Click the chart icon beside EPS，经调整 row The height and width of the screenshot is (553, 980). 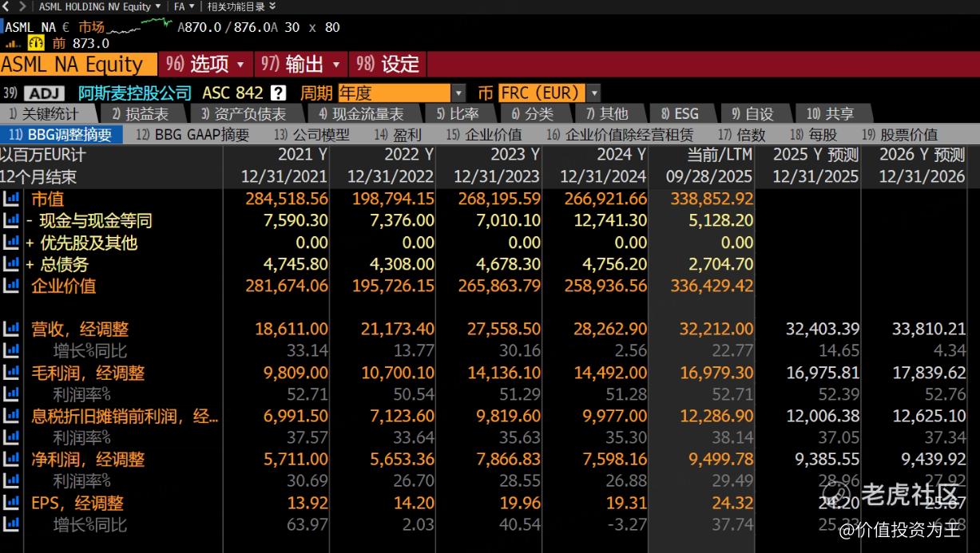[x=11, y=503]
